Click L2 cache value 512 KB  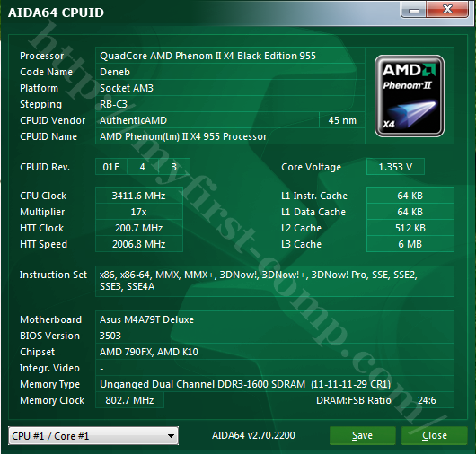tap(410, 228)
